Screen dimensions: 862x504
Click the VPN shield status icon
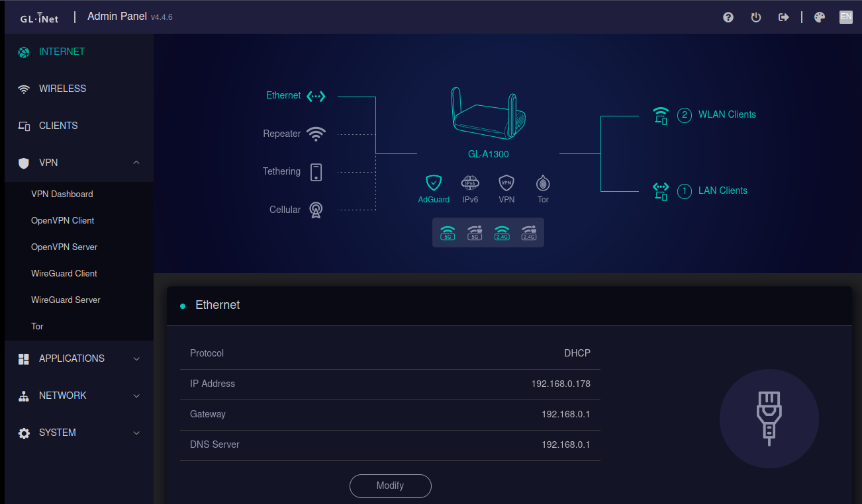coord(506,183)
